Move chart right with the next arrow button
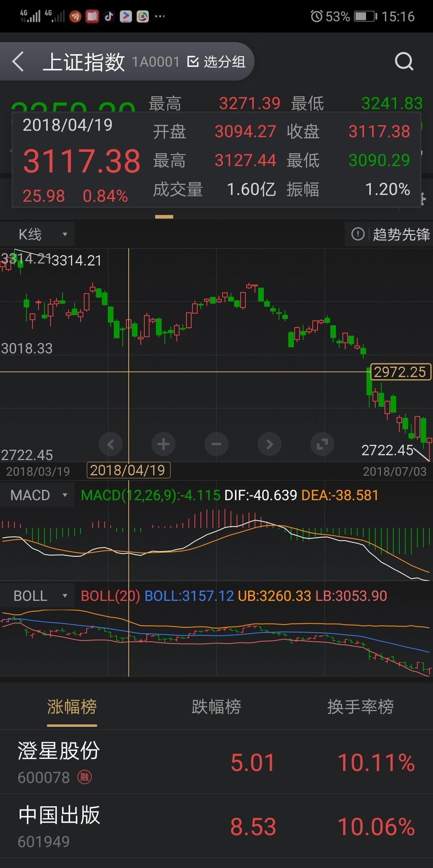Image resolution: width=433 pixels, height=868 pixels. (x=269, y=444)
